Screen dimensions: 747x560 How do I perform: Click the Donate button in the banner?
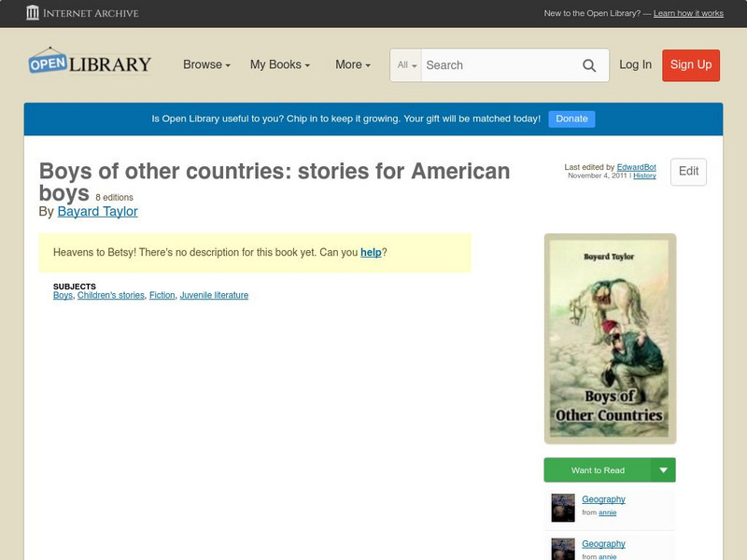pyautogui.click(x=571, y=119)
